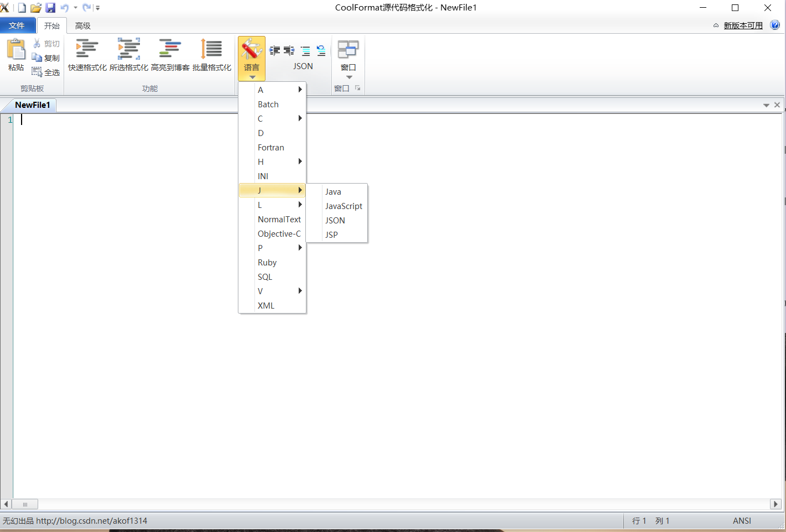Expand the L language submenu
The width and height of the screenshot is (786, 532).
click(x=272, y=205)
